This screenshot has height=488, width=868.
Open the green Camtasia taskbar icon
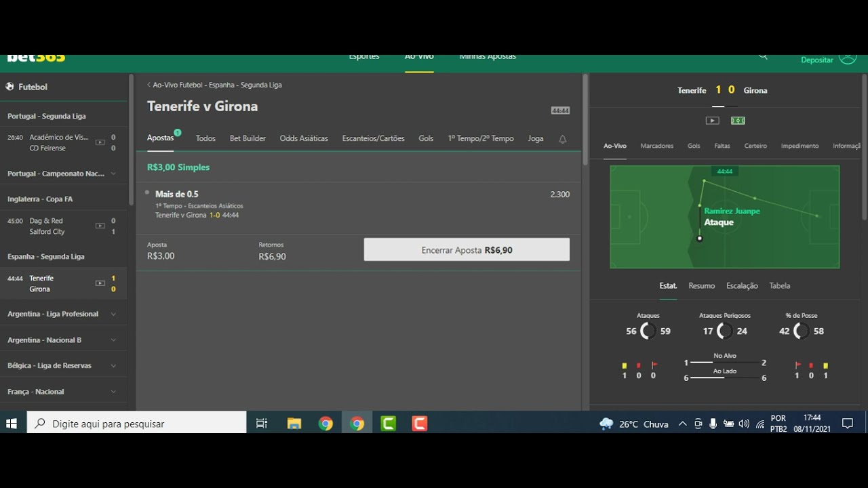tap(389, 424)
